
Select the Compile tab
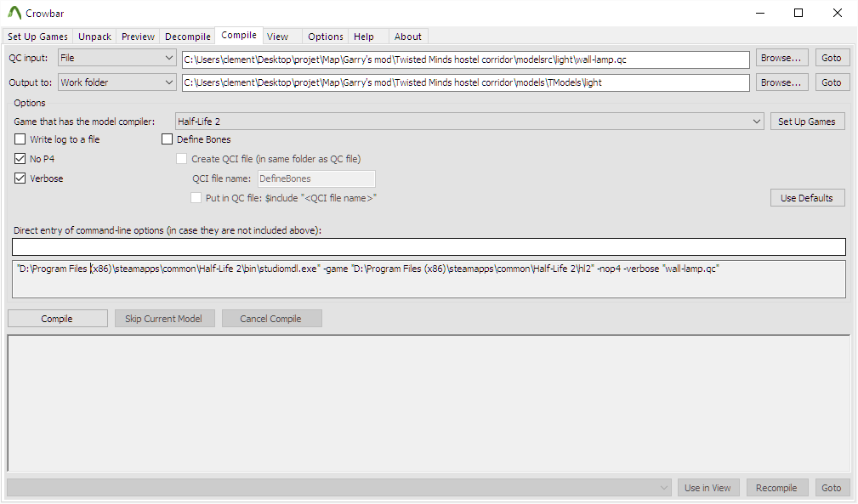[x=239, y=35]
